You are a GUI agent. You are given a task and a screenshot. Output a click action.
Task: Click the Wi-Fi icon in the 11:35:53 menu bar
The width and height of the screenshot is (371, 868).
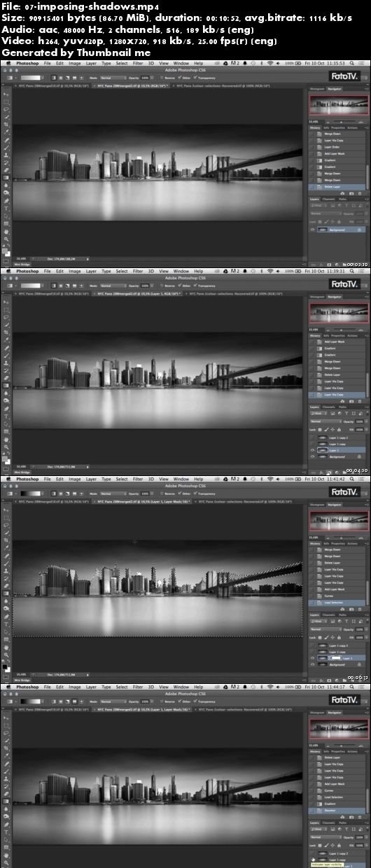pos(270,63)
